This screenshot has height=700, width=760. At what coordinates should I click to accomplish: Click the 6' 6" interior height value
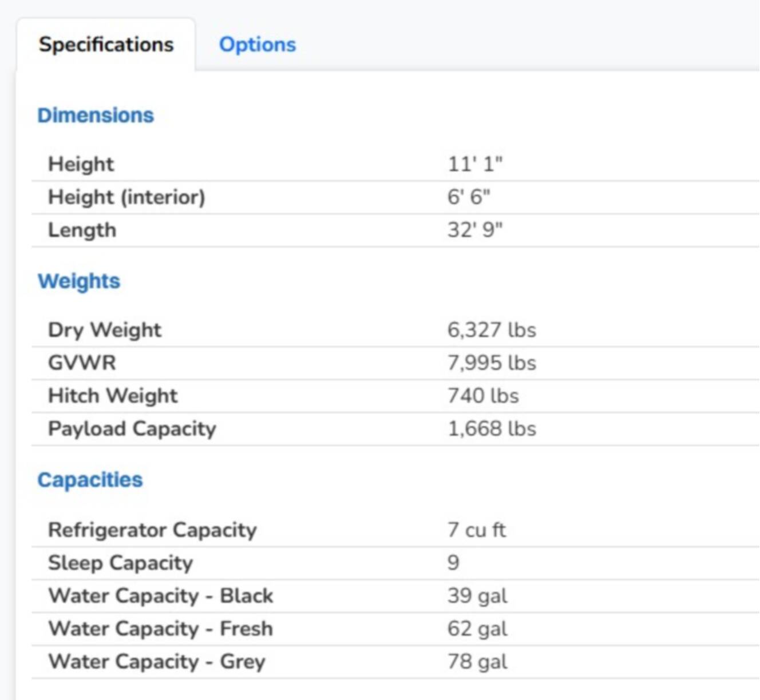(x=469, y=197)
